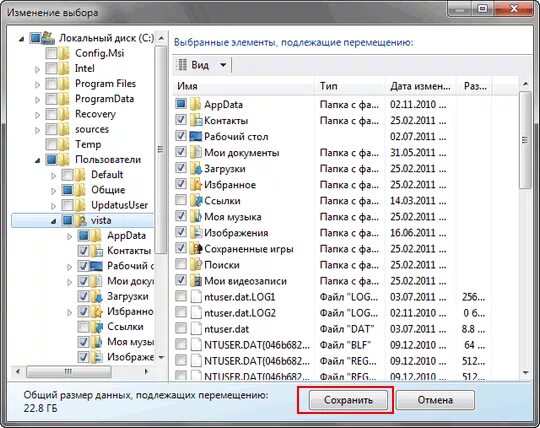Click the tree horizontal scrollbar thumb
This screenshot has width=540, height=428.
(x=69, y=372)
